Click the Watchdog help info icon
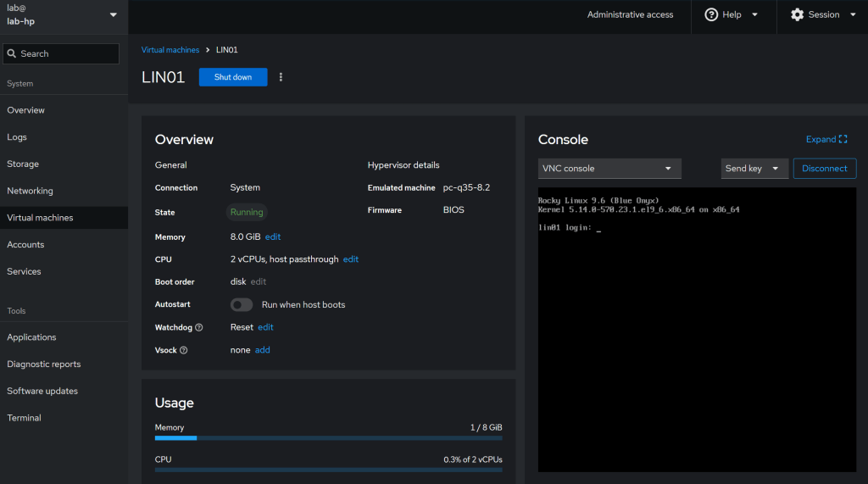Viewport: 868px width, 484px height. point(199,327)
